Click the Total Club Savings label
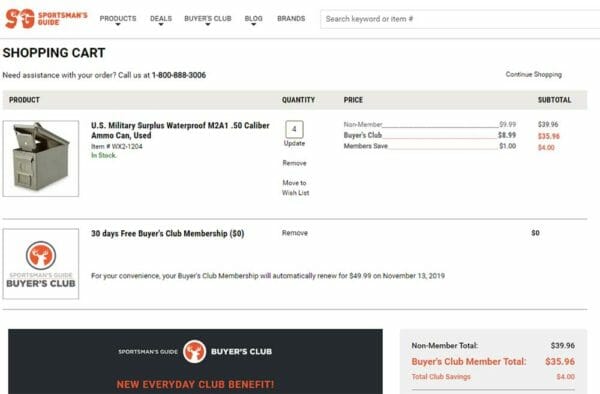The image size is (600, 394). click(x=441, y=376)
